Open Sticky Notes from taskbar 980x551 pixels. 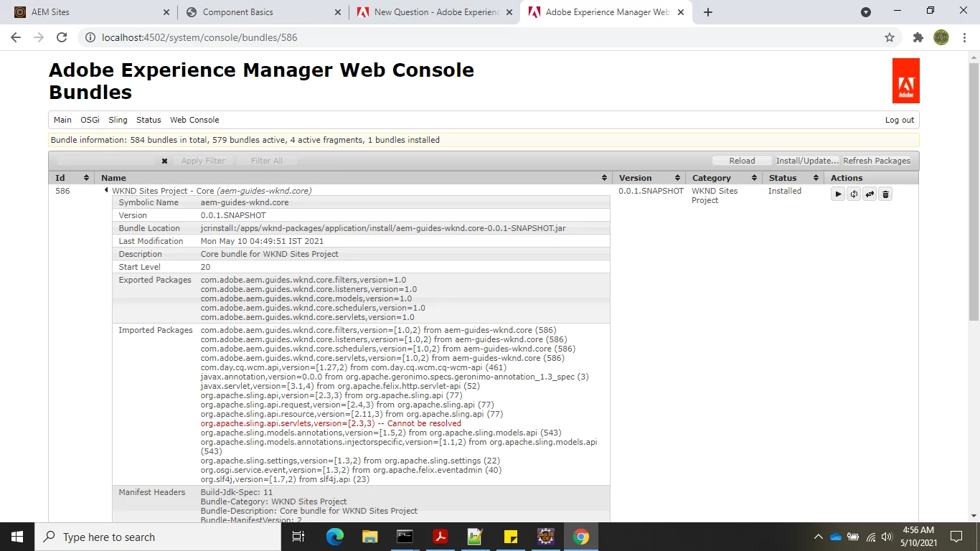[x=511, y=537]
